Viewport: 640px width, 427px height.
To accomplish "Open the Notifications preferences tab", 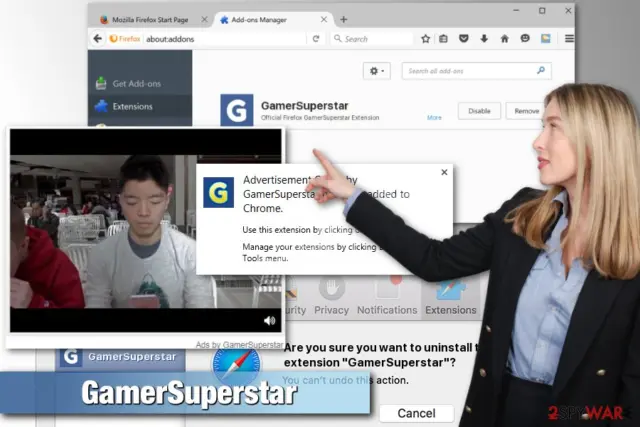I will point(387,296).
